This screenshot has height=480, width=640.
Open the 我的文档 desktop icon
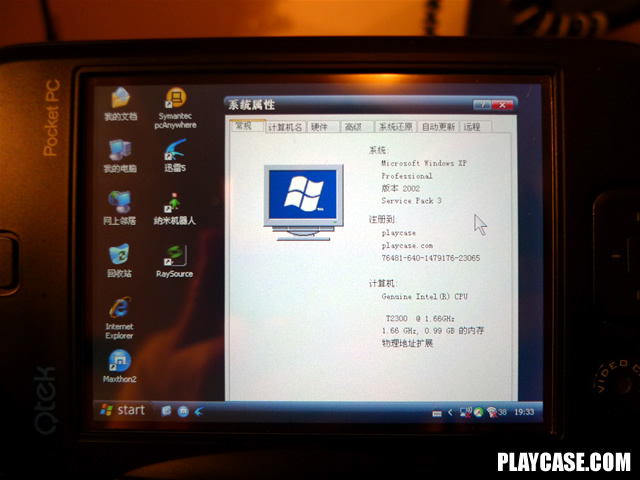[120, 104]
